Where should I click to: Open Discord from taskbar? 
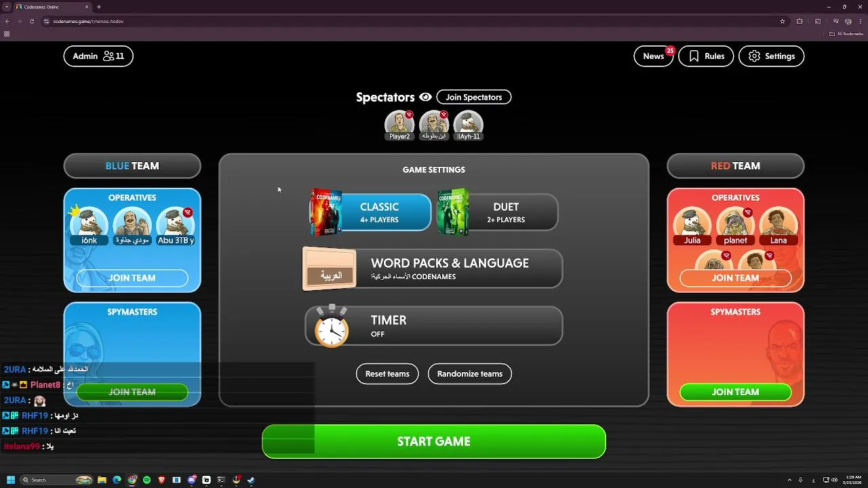click(192, 480)
